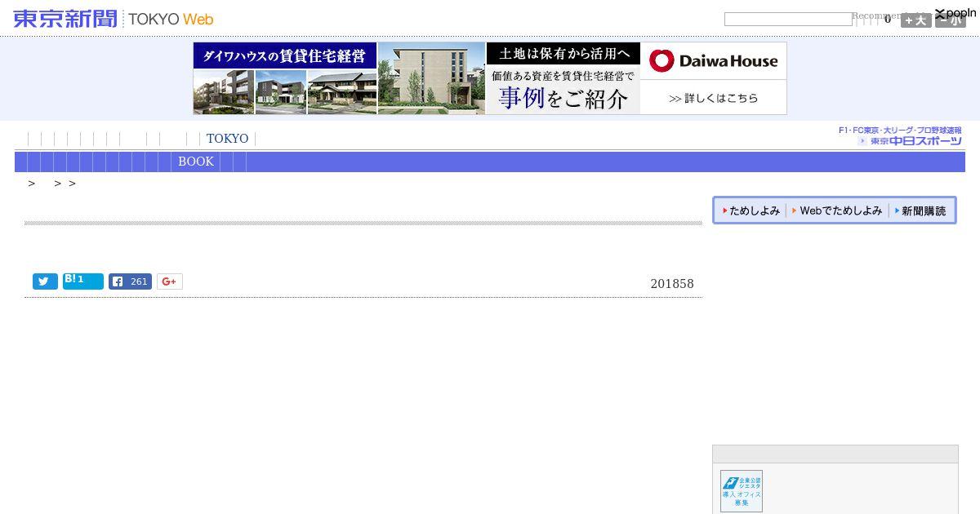Focus the site search input field
This screenshot has height=514, width=980.
pos(788,19)
